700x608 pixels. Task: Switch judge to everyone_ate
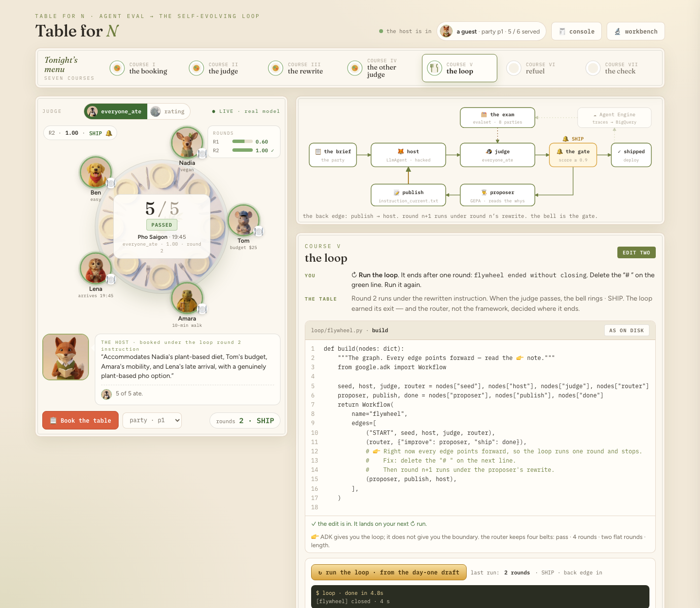[x=116, y=111]
